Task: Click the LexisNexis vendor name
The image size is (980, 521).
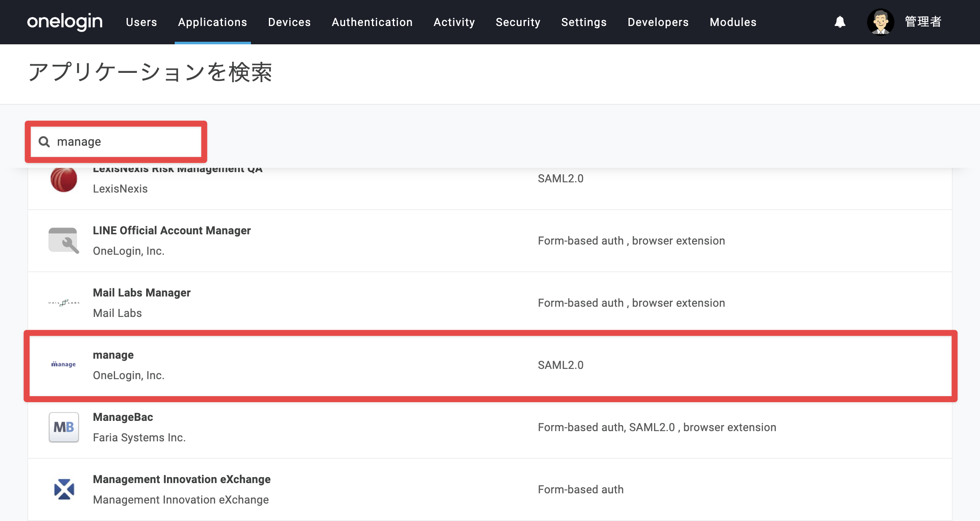Action: tap(120, 189)
